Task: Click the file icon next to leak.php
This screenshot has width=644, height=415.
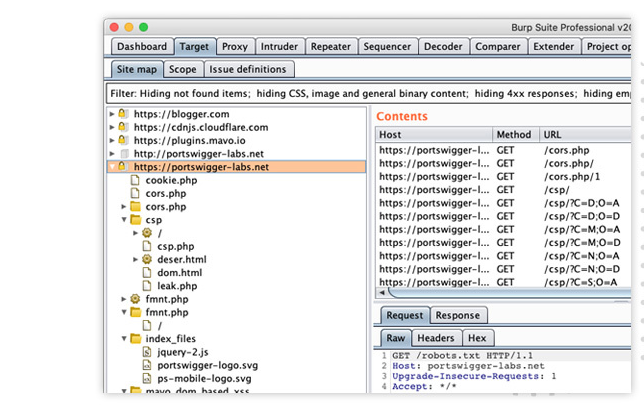Action: click(147, 286)
